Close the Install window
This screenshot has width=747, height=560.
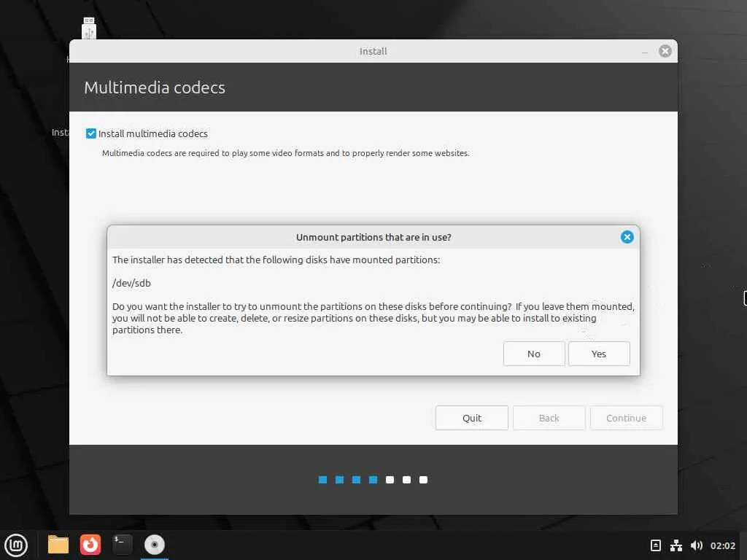tap(665, 51)
